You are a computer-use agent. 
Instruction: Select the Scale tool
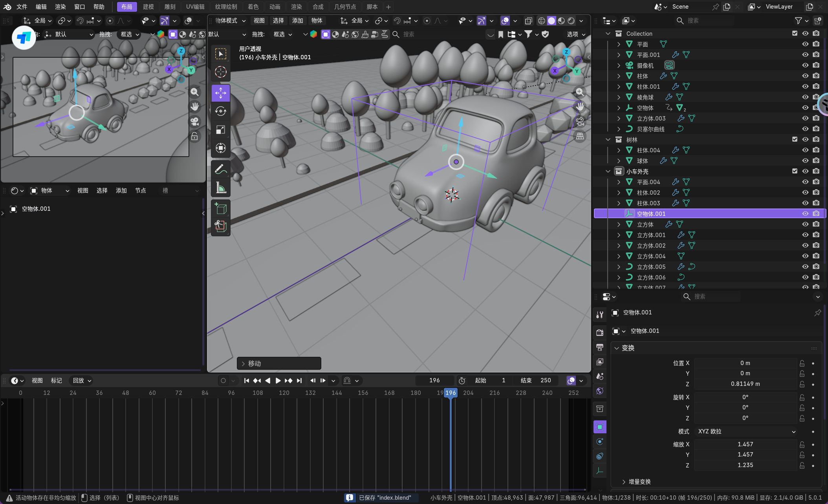coord(221,130)
